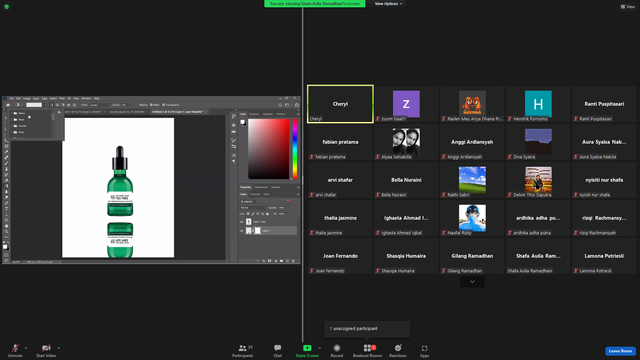
Task: Click the 1 unassigned participant notice
Action: pos(367,329)
